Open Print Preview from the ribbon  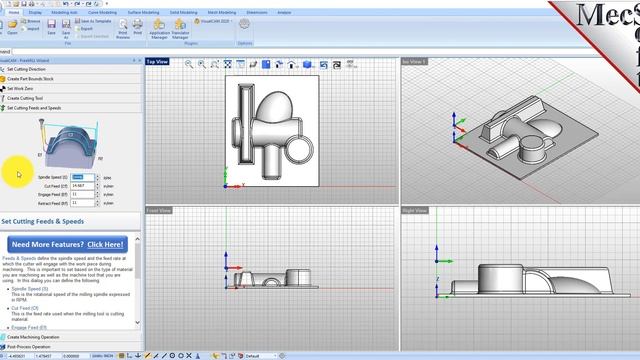pyautogui.click(x=123, y=29)
